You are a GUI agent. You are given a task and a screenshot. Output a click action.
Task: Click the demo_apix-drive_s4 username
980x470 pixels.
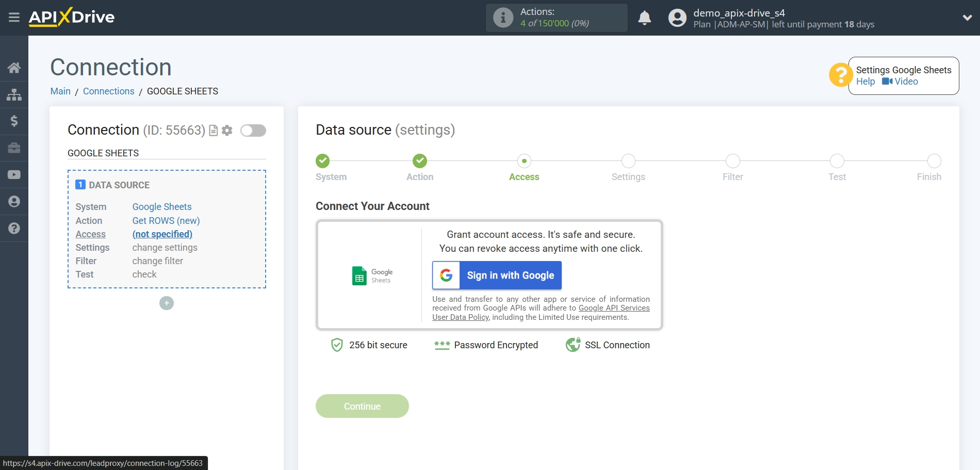point(739,13)
